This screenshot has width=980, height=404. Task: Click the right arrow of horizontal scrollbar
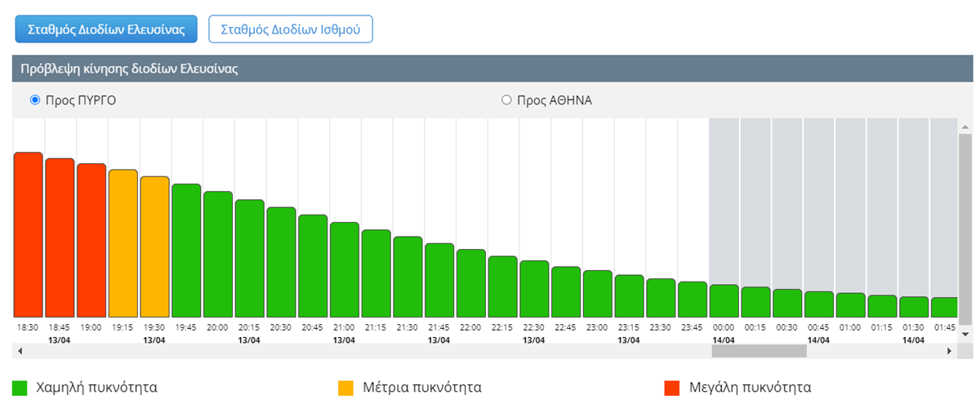coord(949,351)
